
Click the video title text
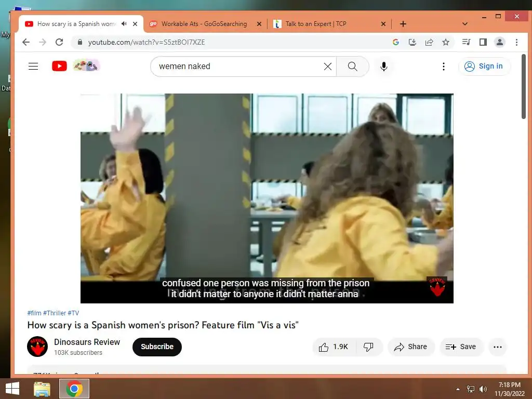click(x=163, y=325)
